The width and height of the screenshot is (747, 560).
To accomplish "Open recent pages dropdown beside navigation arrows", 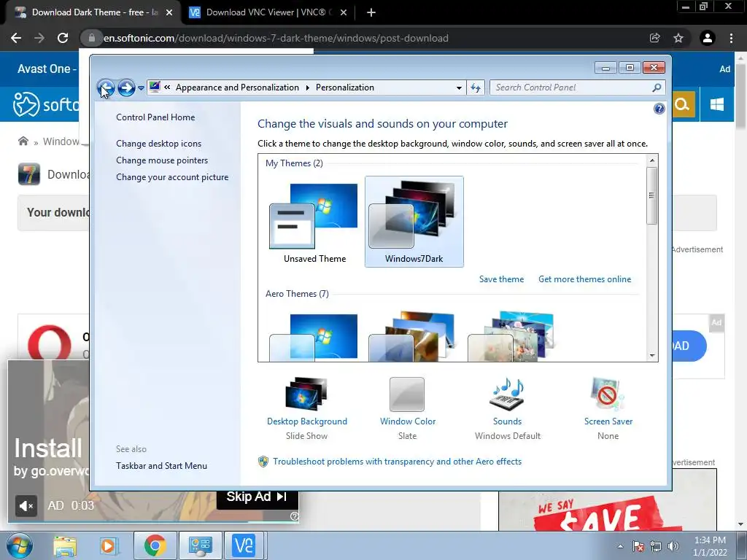I will click(x=141, y=88).
